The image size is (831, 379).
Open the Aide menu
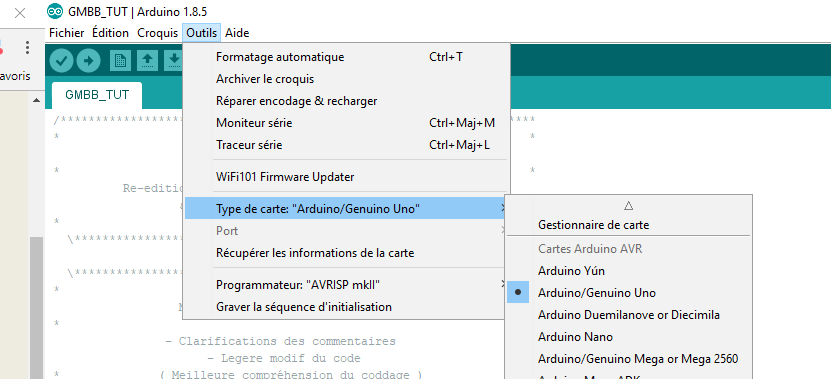[x=237, y=33]
